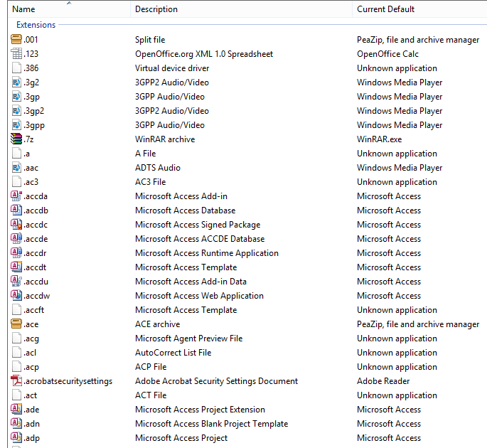The height and width of the screenshot is (448, 487).
Task: Click the blank file icon for .386
Action: point(17,68)
